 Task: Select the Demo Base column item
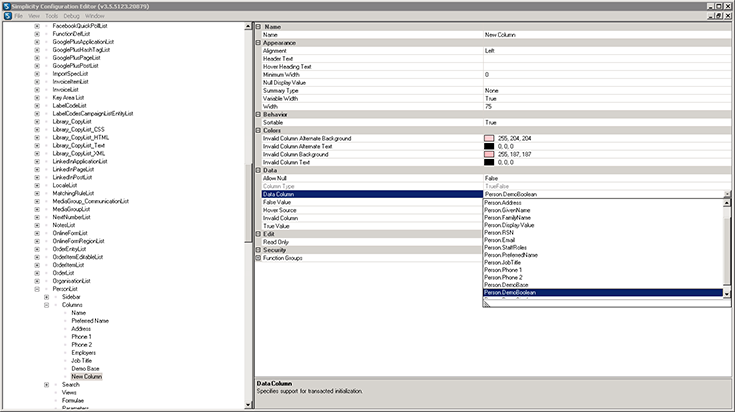pos(85,369)
